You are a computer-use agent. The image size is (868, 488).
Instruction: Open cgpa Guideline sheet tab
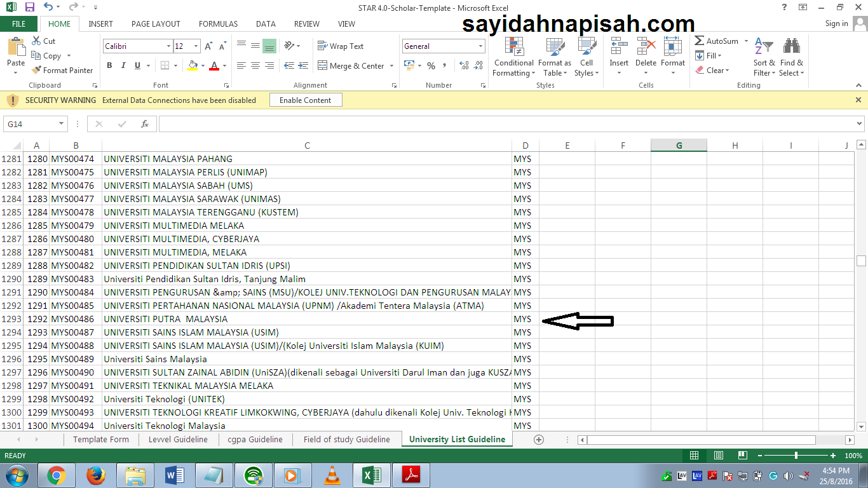pos(255,440)
